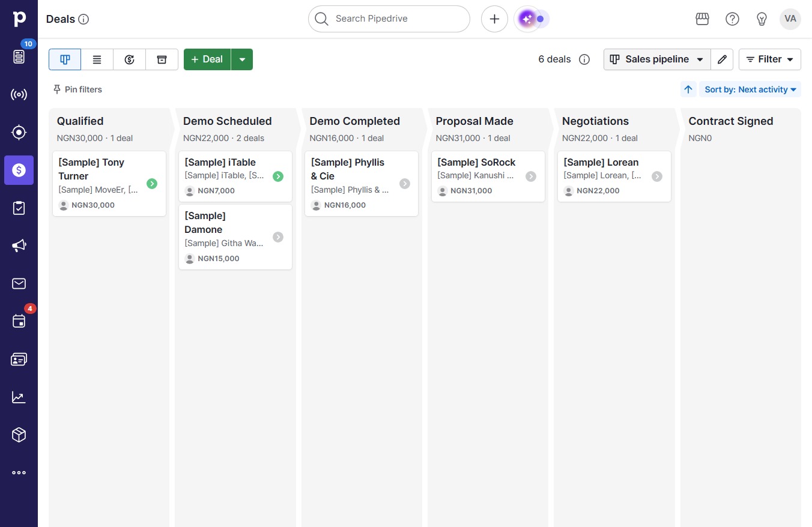Image resolution: width=812 pixels, height=527 pixels.
Task: Open the Leads inbox icon with 10 badge
Action: pyautogui.click(x=19, y=56)
